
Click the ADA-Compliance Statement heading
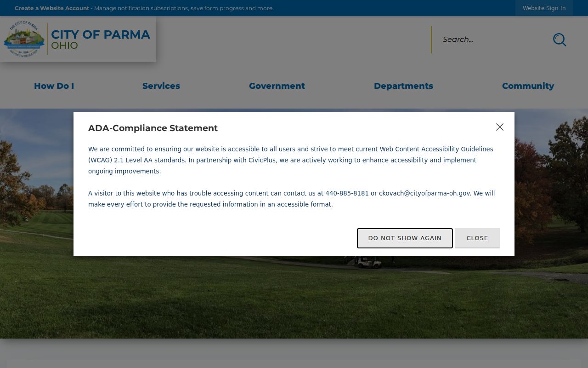tap(153, 128)
